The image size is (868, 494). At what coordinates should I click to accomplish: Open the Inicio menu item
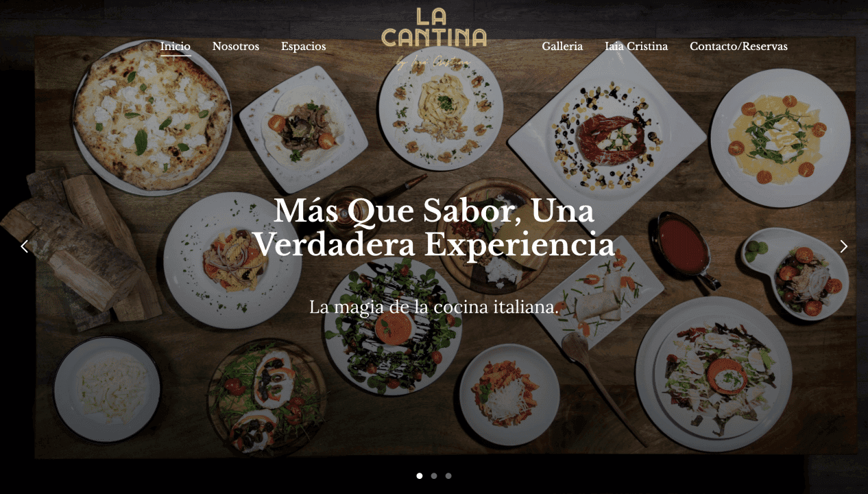click(x=176, y=47)
